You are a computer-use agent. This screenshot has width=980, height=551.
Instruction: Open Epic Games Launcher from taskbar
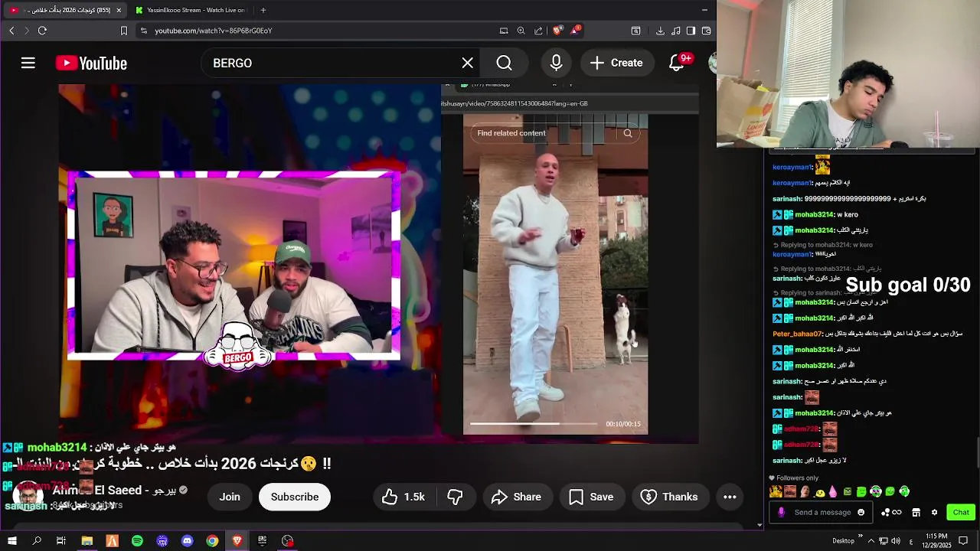pos(262,541)
